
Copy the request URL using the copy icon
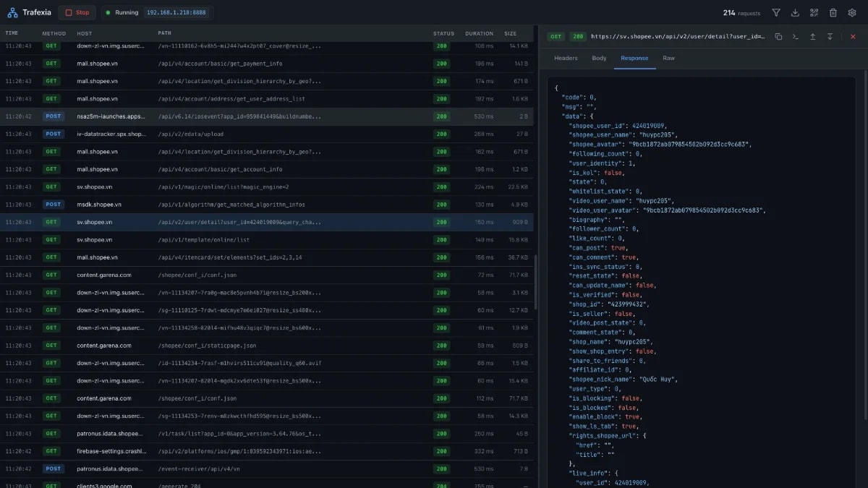point(779,35)
